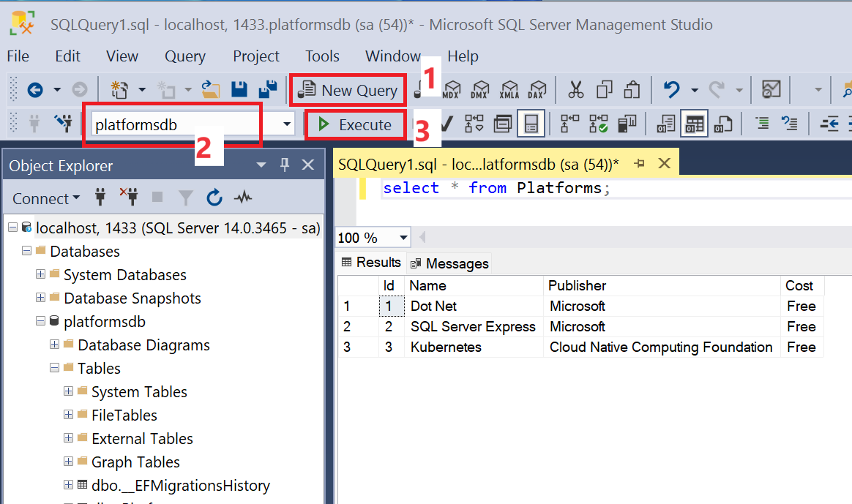The height and width of the screenshot is (504, 852).
Task: Click the DAX query icon
Action: click(x=538, y=90)
